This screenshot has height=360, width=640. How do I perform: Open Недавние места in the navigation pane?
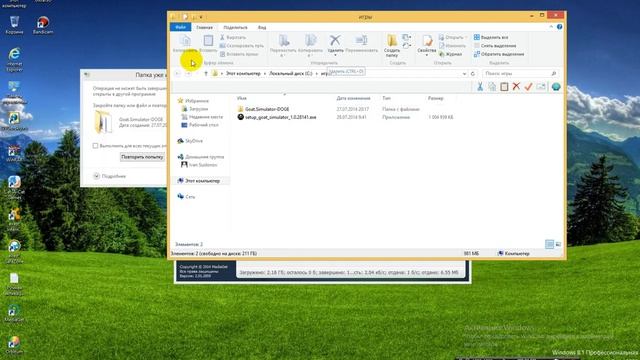coord(202,117)
